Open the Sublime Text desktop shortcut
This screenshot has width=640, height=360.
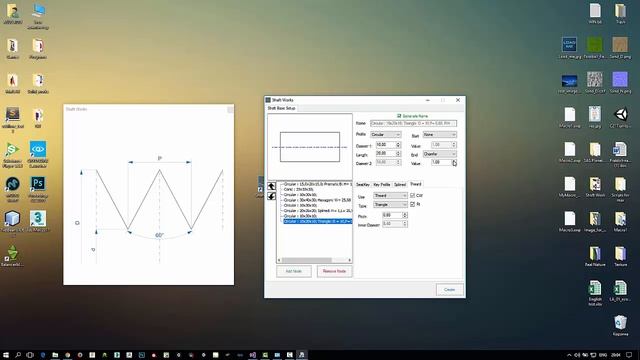tap(13, 118)
